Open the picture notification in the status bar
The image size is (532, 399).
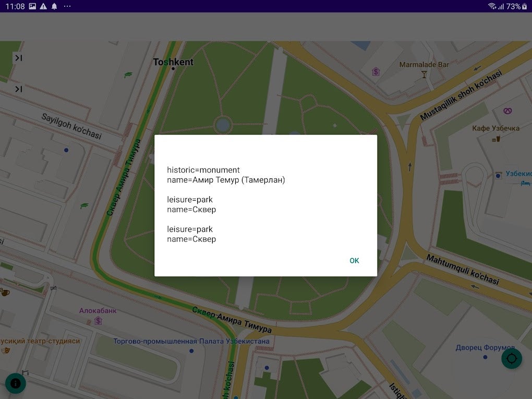32,6
